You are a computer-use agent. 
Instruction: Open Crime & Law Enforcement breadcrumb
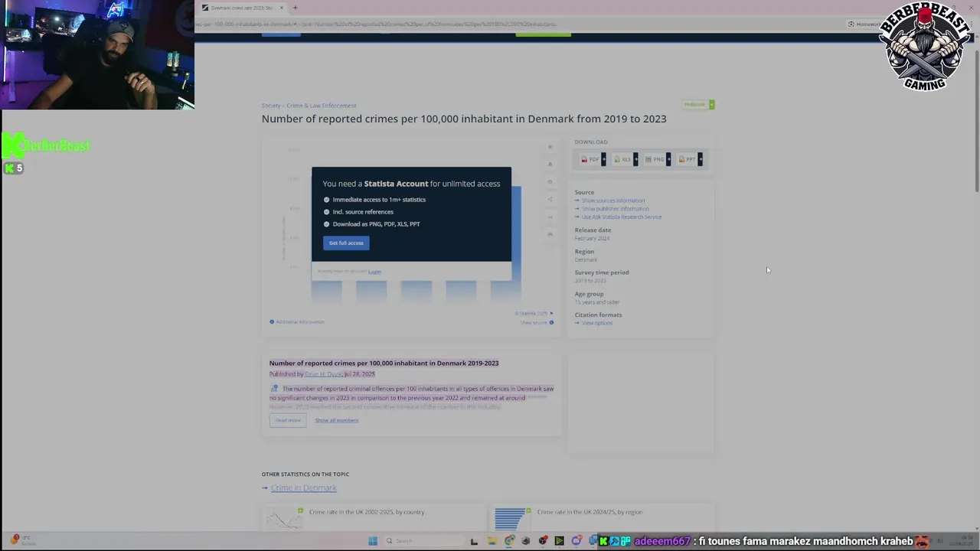[322, 106]
